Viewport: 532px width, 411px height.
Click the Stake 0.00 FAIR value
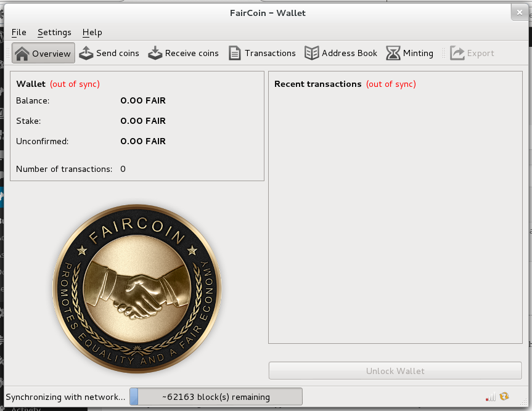click(143, 121)
